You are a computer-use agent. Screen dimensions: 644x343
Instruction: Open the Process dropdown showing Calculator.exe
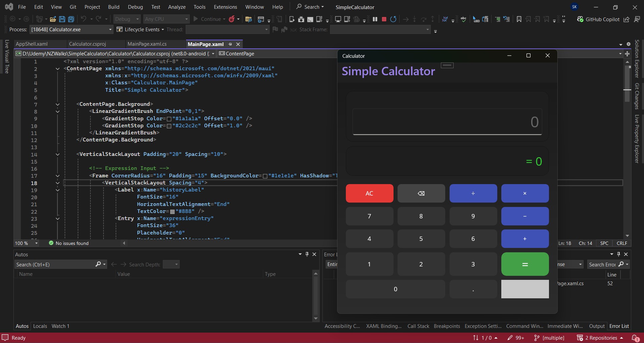(110, 30)
